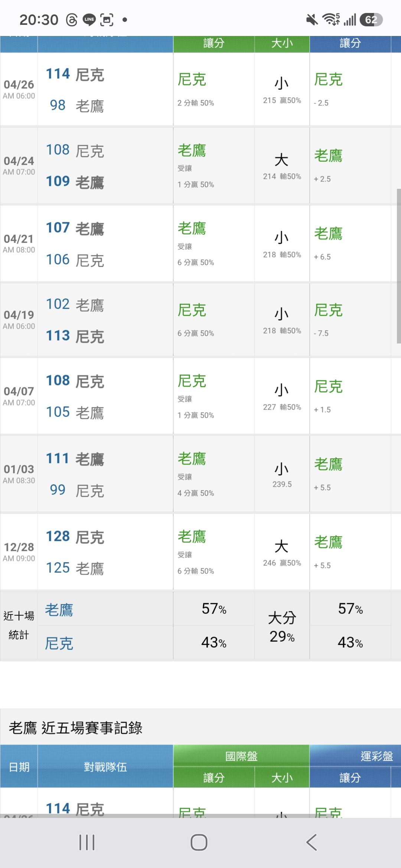This screenshot has height=868, width=401.
Task: Go back using the navigation back arrow
Action: click(x=312, y=842)
